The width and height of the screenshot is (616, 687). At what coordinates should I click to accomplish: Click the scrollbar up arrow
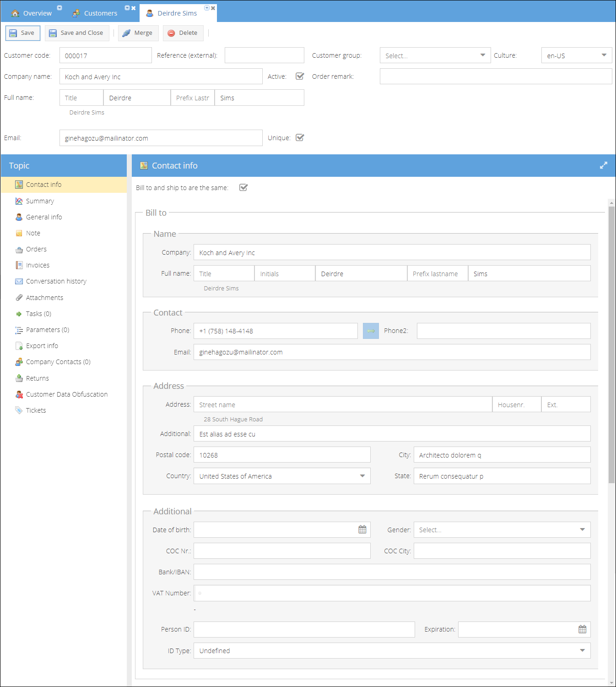(611, 202)
